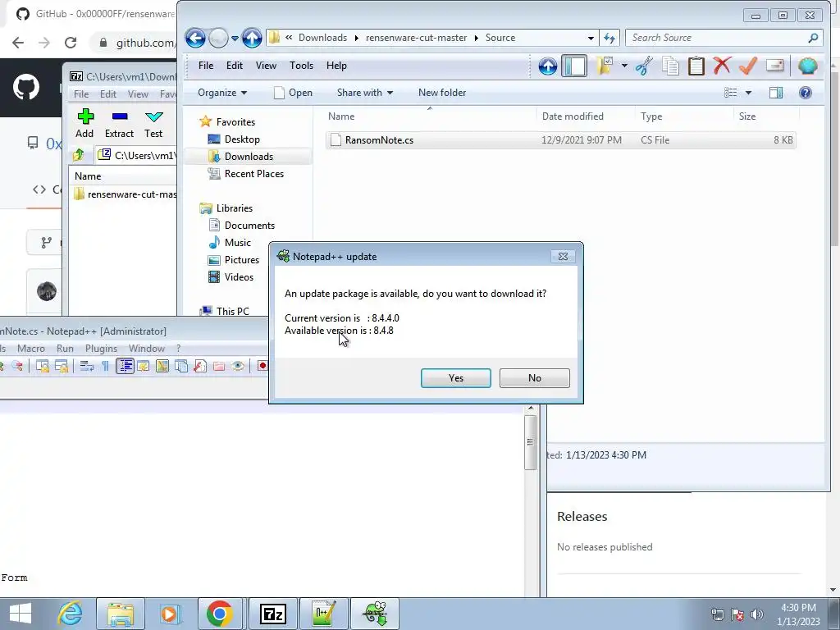
Task: Click the Folder Options icon in Explorer toolbar
Action: pos(604,66)
